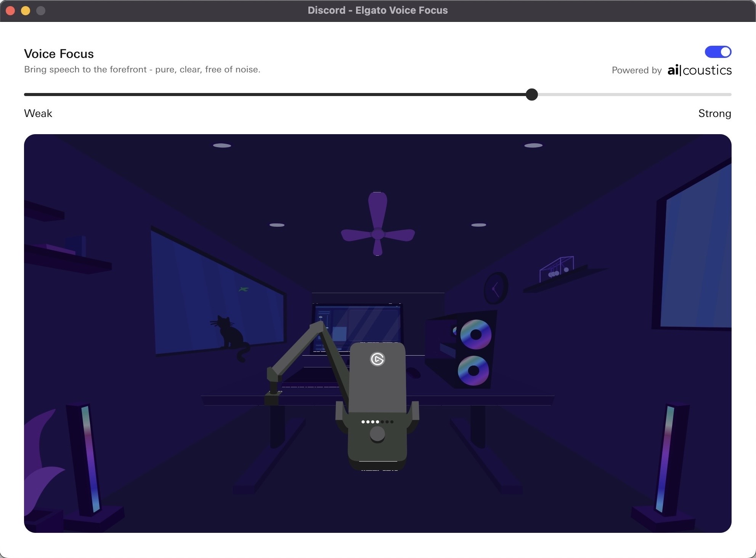The image size is (756, 558).
Task: Click the LED level dots on the microphone
Action: [x=377, y=422]
